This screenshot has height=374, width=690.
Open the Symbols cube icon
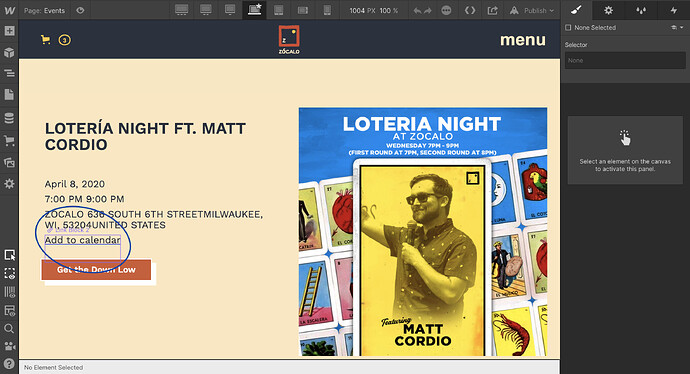pyautogui.click(x=9, y=52)
